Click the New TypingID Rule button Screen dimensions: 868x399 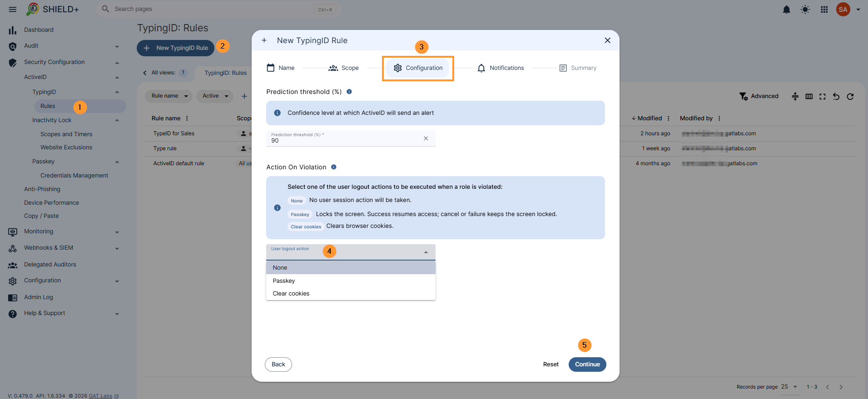click(x=175, y=48)
